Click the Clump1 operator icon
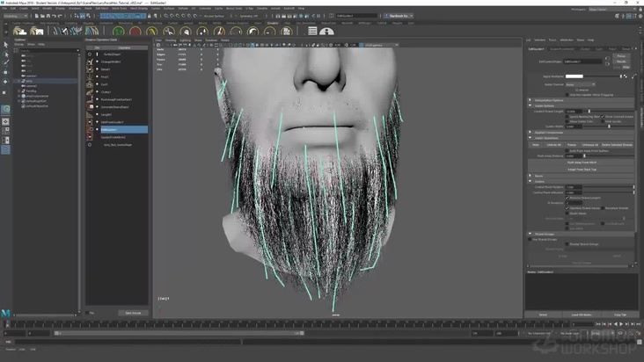Viewport: 644px width, 362px height. [90, 92]
